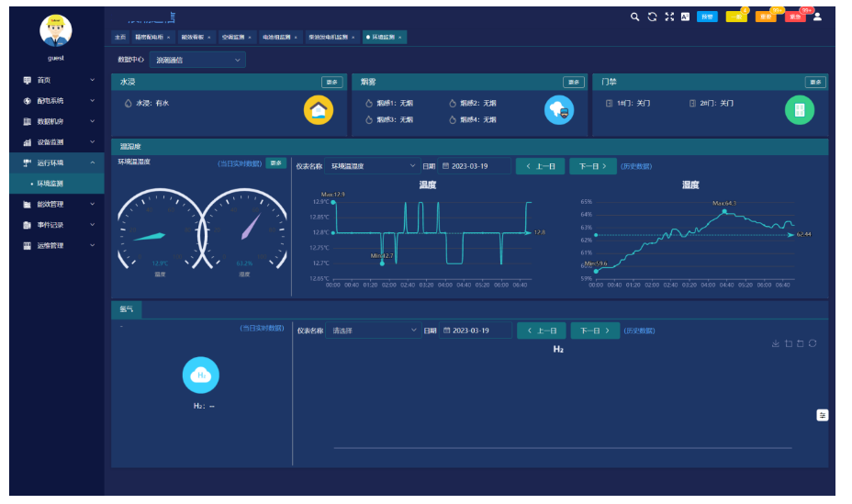Click the yellow water immersion house icon
The width and height of the screenshot is (852, 504).
tap(318, 110)
